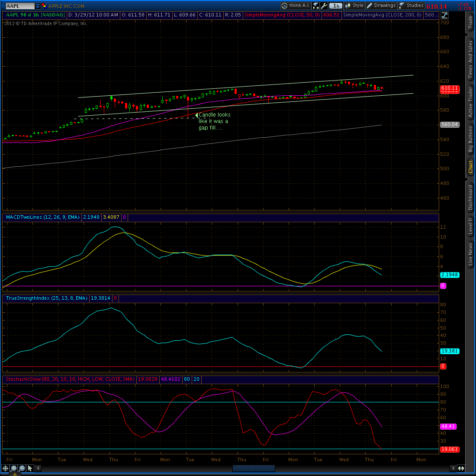Click the 2.1948 MACD value bubble
This screenshot has width=476, height=476.
450,275
